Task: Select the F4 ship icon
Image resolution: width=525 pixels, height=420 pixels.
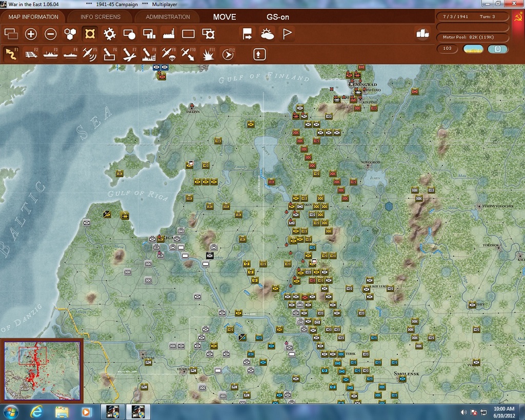Action: [70, 54]
